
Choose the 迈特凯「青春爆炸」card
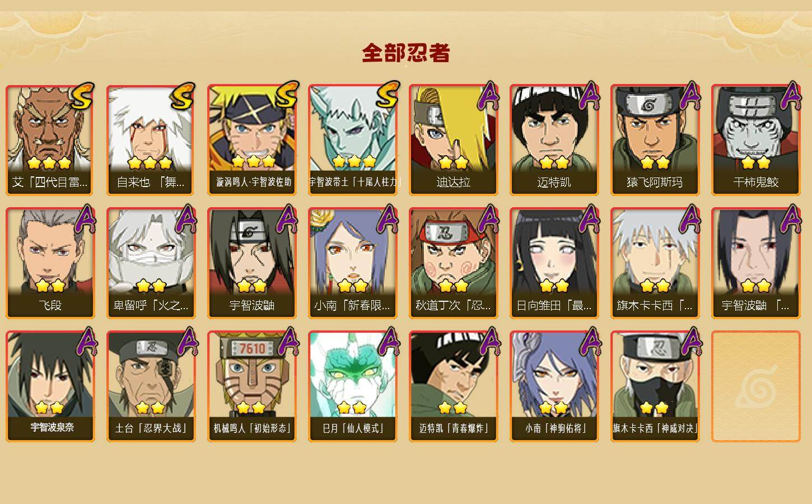[453, 386]
